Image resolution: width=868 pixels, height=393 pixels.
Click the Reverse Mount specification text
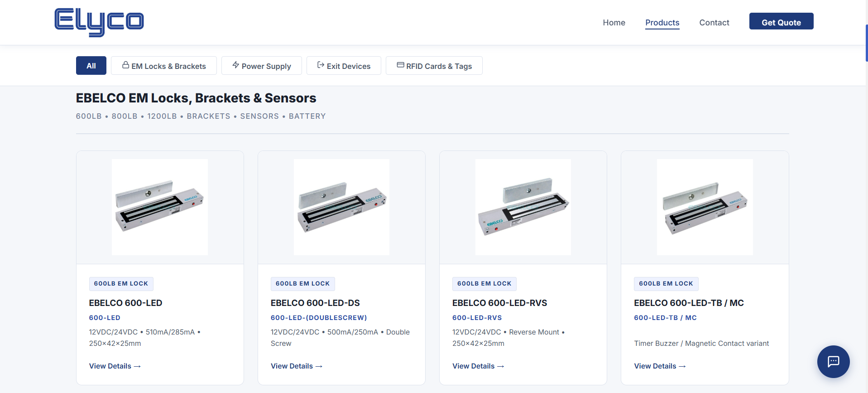coord(534,332)
